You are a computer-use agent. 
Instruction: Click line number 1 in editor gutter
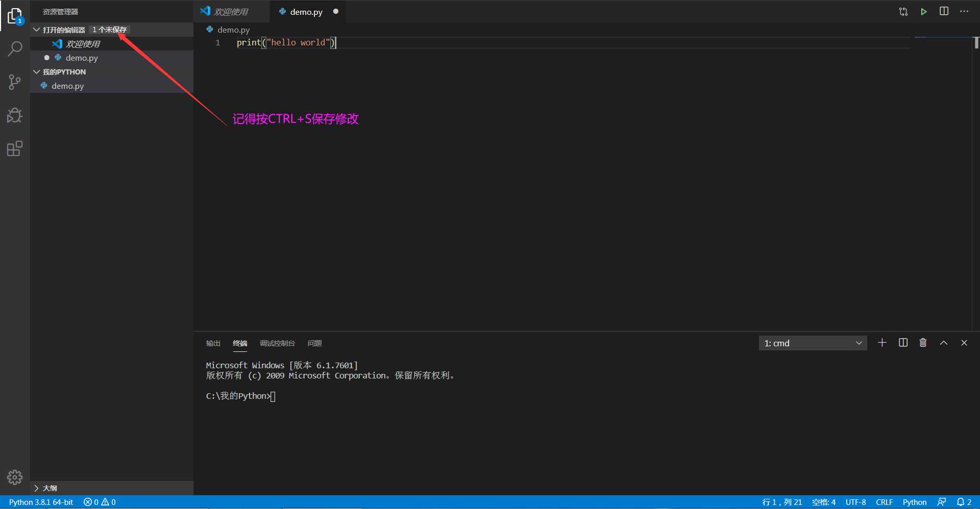pyautogui.click(x=218, y=43)
